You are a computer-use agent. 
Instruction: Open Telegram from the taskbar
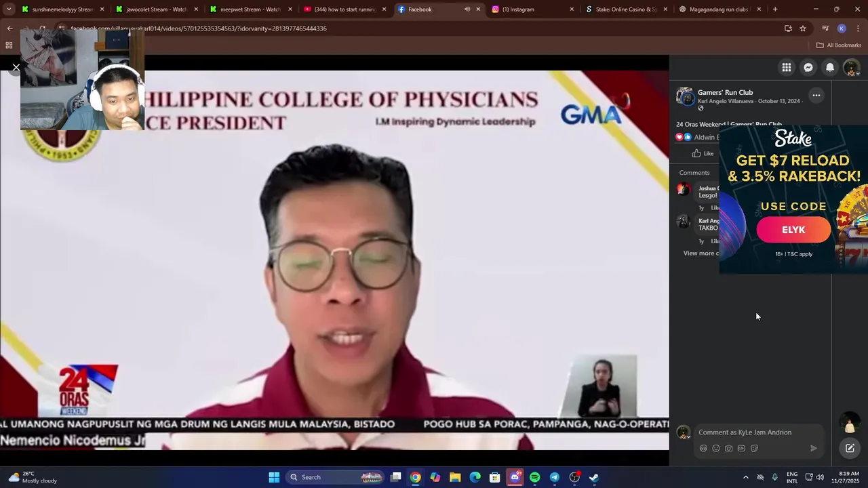pos(555,477)
